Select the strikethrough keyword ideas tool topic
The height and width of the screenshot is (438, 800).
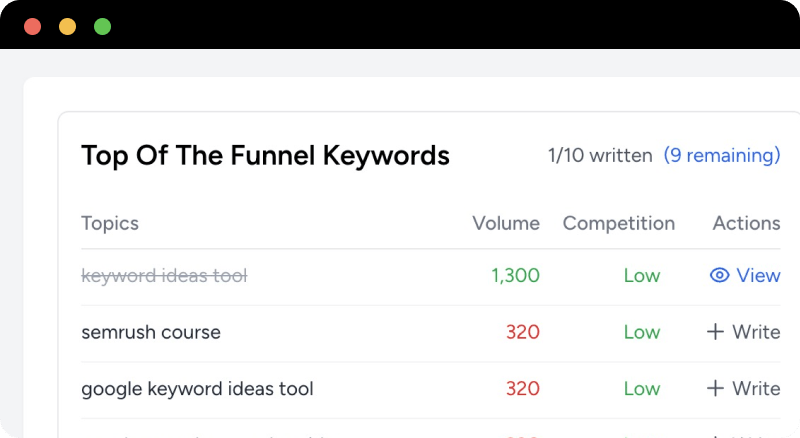coord(164,275)
